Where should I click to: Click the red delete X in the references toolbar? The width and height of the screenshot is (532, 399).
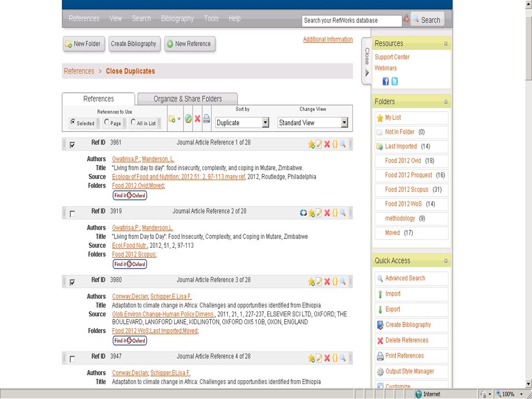[x=197, y=119]
